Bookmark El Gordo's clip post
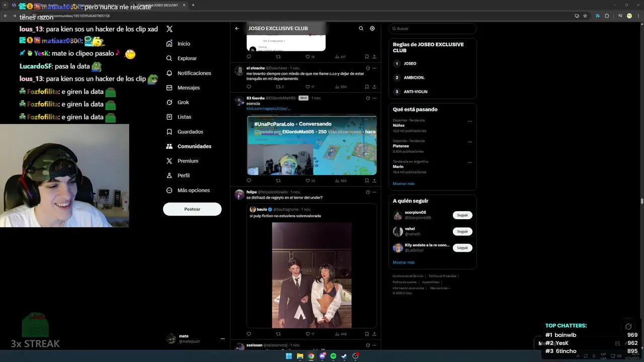Screen dimensions: 644x362 (x=367, y=180)
